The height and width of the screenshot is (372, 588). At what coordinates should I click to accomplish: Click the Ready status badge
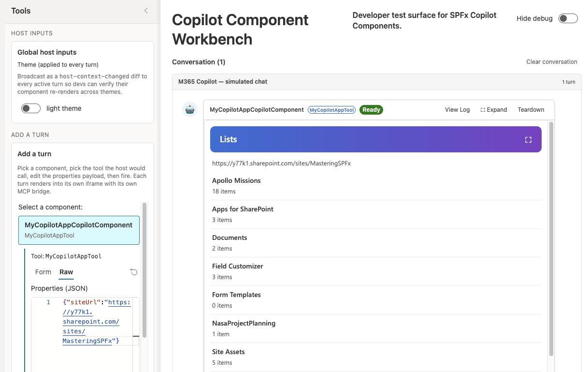tap(371, 110)
